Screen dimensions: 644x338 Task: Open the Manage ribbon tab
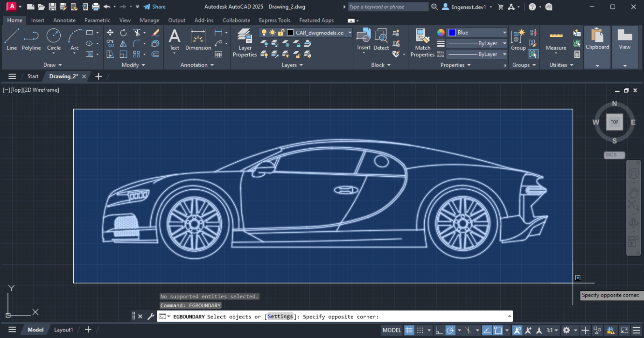[x=149, y=21]
